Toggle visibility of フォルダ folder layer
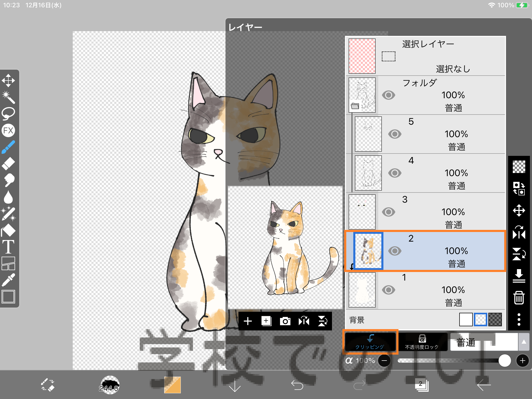532x399 pixels. (x=389, y=95)
